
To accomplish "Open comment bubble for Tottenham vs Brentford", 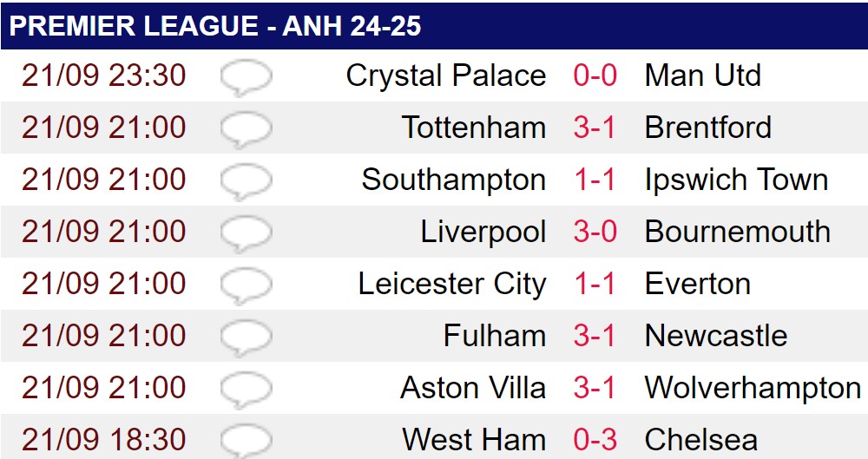I will point(246,130).
